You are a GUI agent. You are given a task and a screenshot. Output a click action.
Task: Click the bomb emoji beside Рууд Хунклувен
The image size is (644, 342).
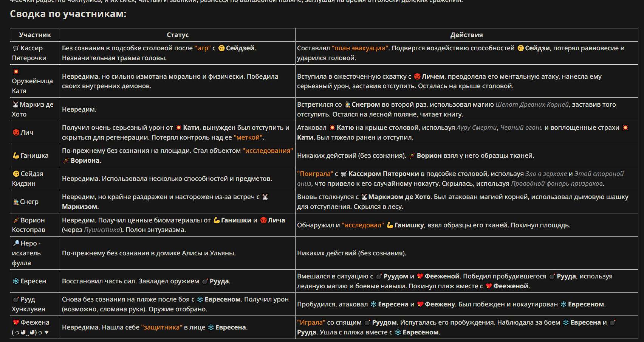(x=16, y=300)
